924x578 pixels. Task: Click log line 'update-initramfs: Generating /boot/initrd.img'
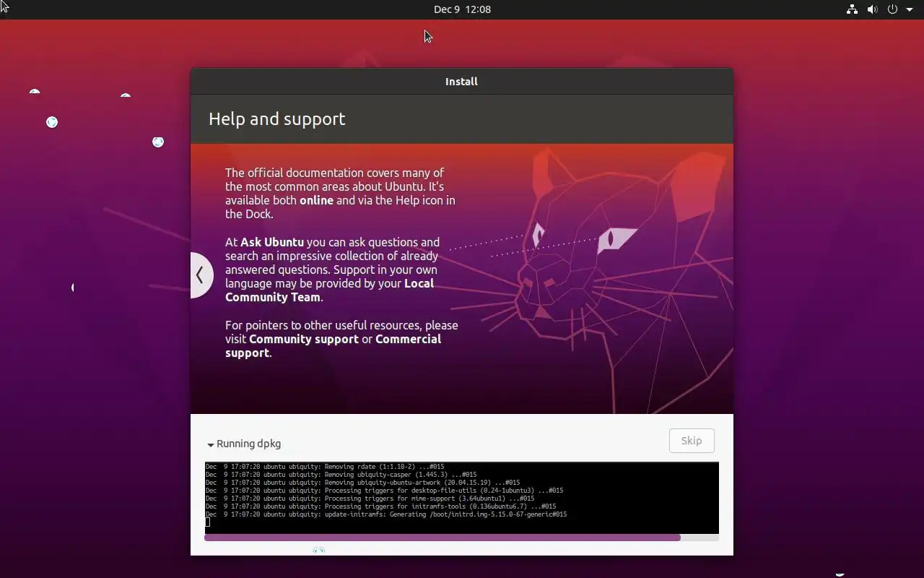tap(386, 514)
